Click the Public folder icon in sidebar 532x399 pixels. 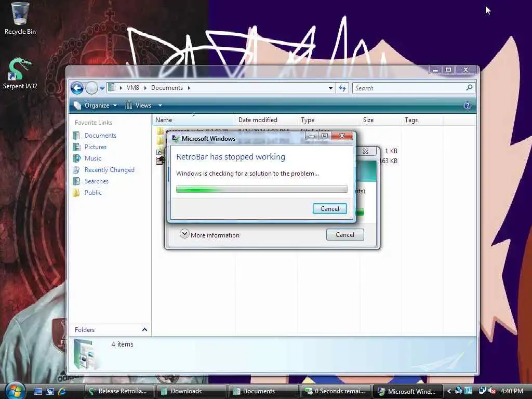[x=76, y=193]
